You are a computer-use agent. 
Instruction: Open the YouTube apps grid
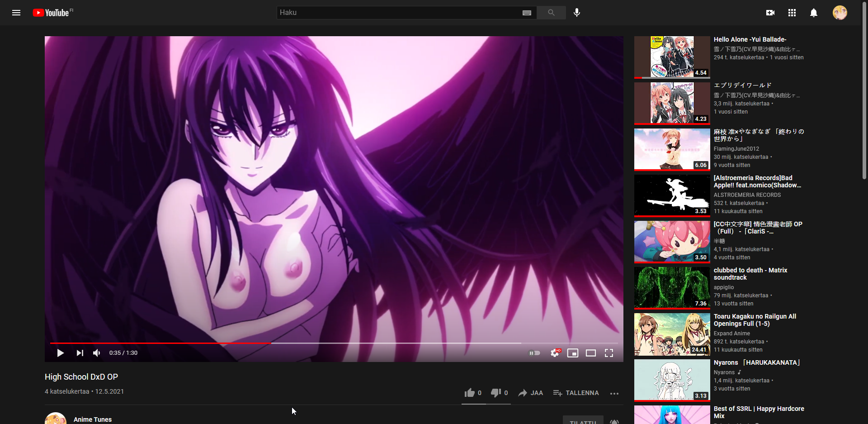point(792,13)
